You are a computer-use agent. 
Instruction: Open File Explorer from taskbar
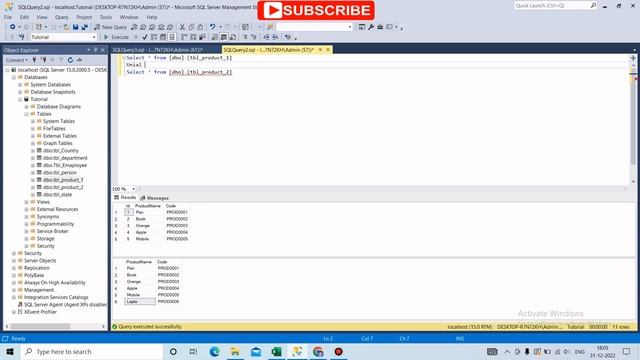235,351
